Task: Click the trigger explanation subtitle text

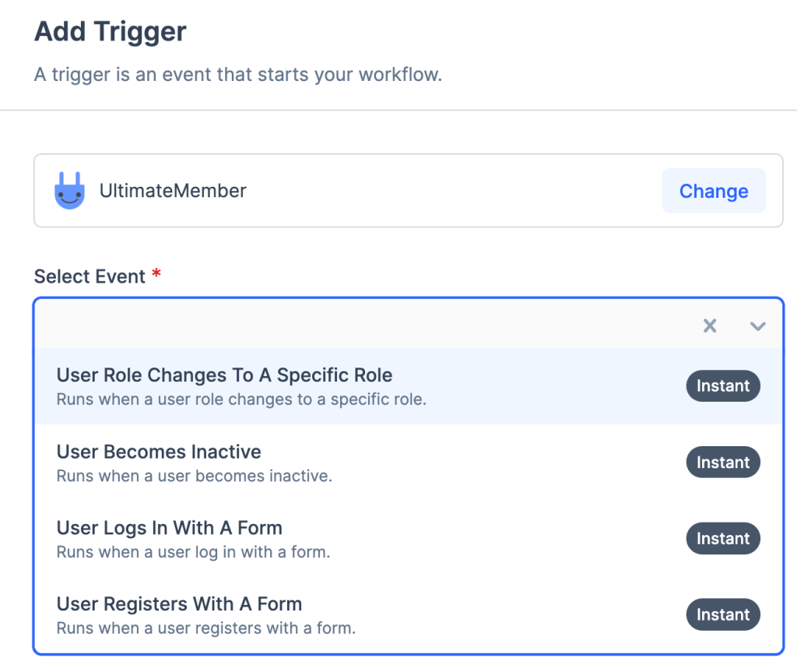Action: click(x=238, y=76)
